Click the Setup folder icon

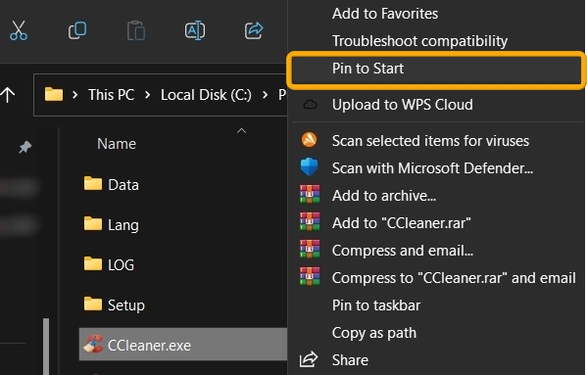(93, 304)
